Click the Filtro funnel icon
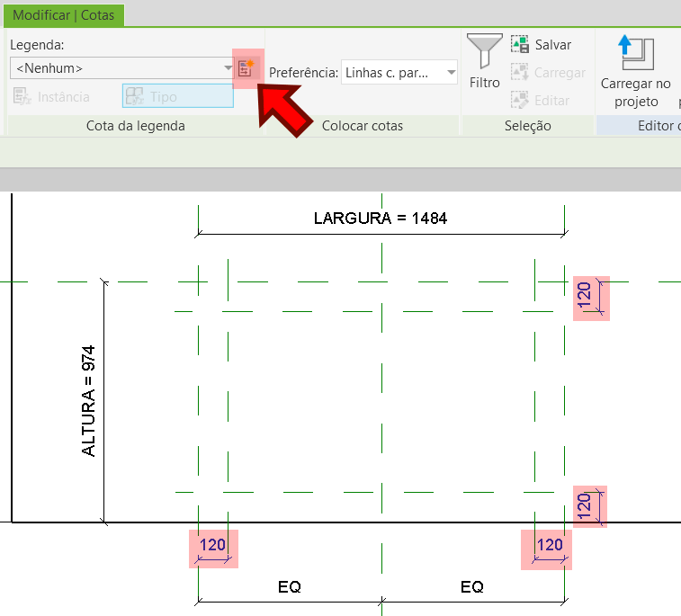The height and width of the screenshot is (616, 681). pyautogui.click(x=484, y=53)
